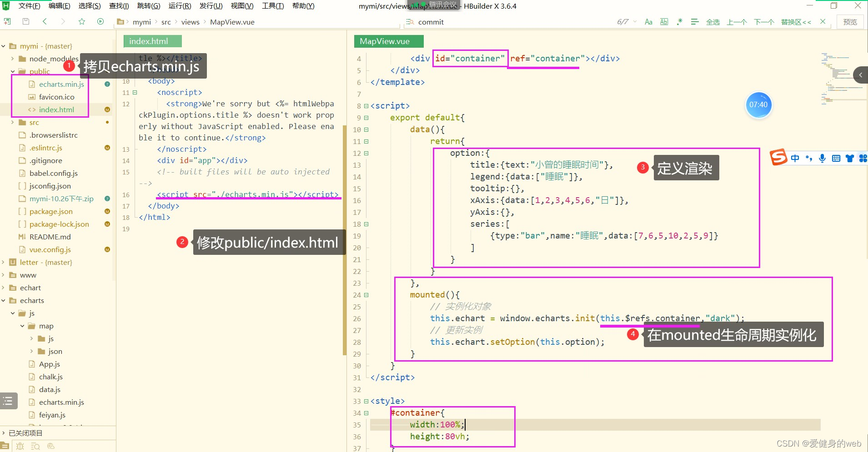Image resolution: width=868 pixels, height=452 pixels.
Task: Open the 编辑(E) menu
Action: 60,6
